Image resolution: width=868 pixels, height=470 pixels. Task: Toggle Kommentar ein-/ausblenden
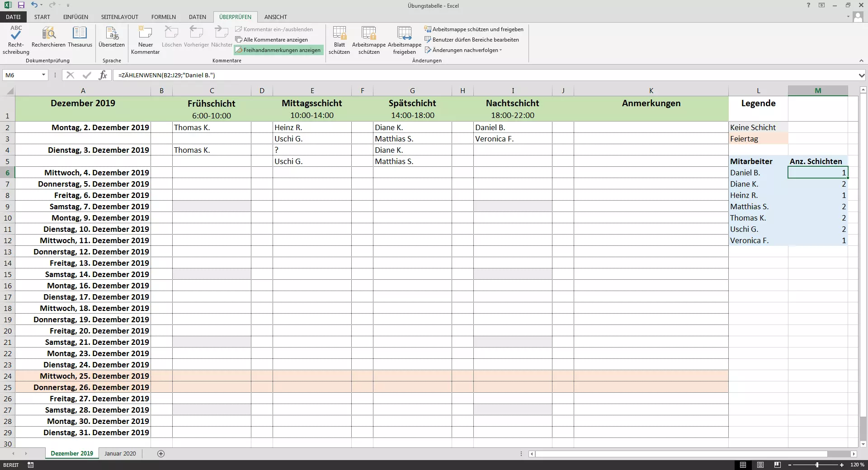[274, 29]
